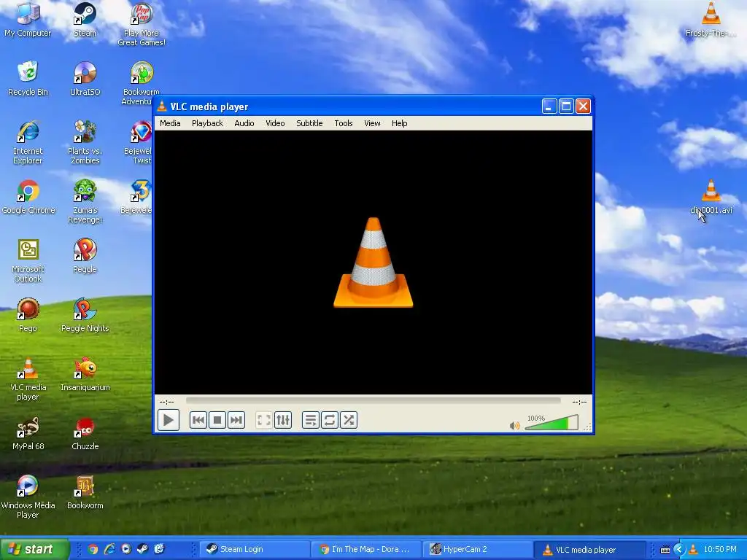Select the Microsoft Outlook desktop icon

(x=28, y=260)
